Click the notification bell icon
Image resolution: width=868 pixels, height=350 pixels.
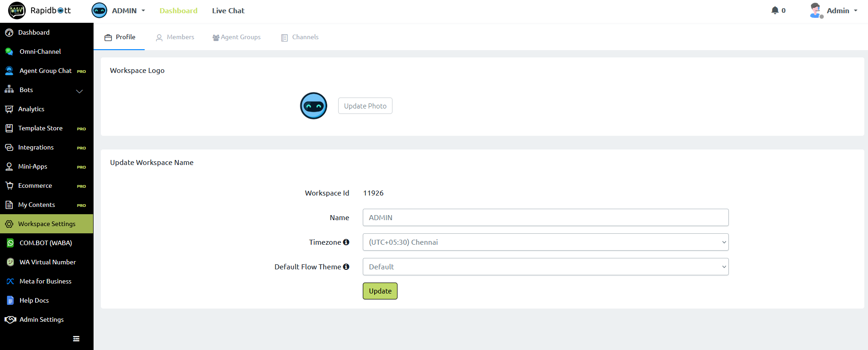click(774, 10)
